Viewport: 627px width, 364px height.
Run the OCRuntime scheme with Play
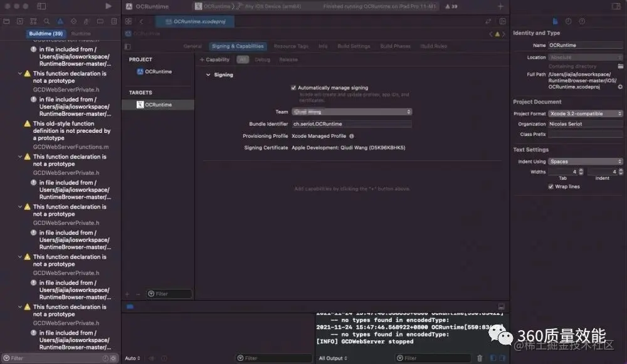[x=108, y=6]
